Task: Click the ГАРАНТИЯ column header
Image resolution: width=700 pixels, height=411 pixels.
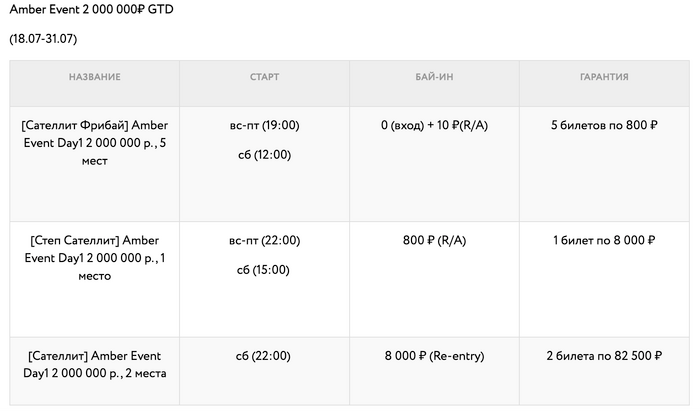Action: point(604,77)
